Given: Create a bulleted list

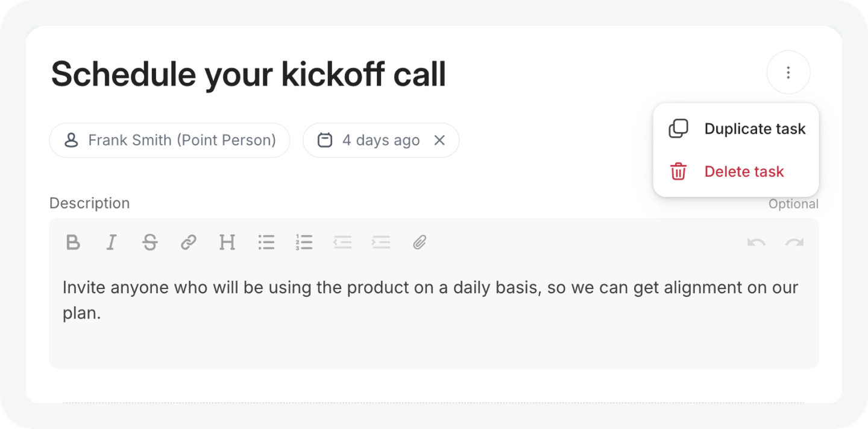Looking at the screenshot, I should (x=266, y=243).
